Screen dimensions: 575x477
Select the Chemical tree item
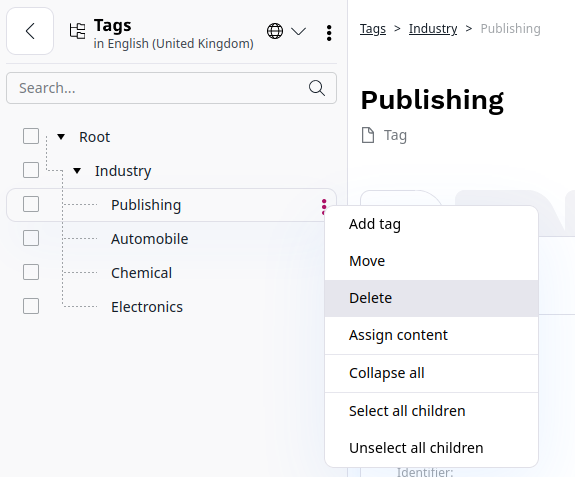pyautogui.click(x=142, y=273)
